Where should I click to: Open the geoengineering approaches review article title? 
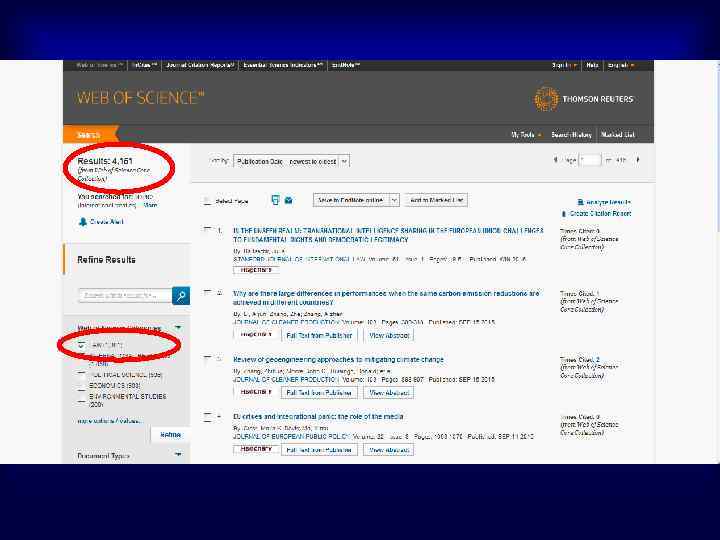click(x=338, y=360)
